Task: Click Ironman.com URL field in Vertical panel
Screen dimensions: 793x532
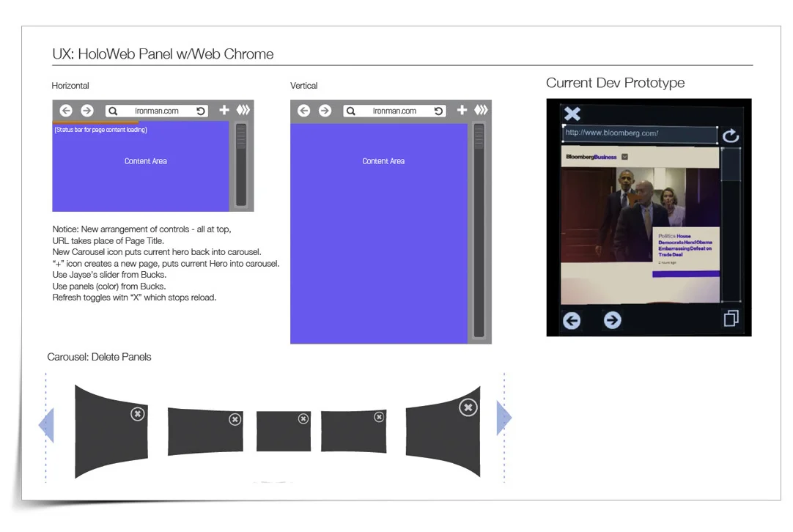Action: click(394, 111)
